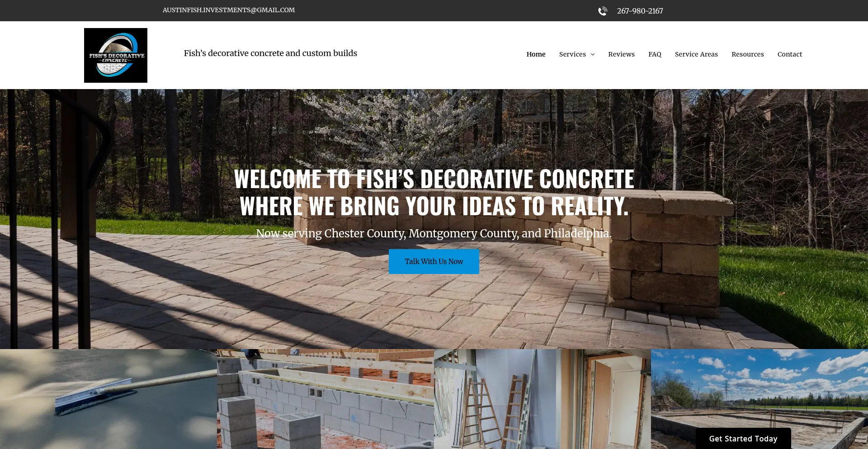Click the Get Started Today button
868x449 pixels.
coord(743,439)
